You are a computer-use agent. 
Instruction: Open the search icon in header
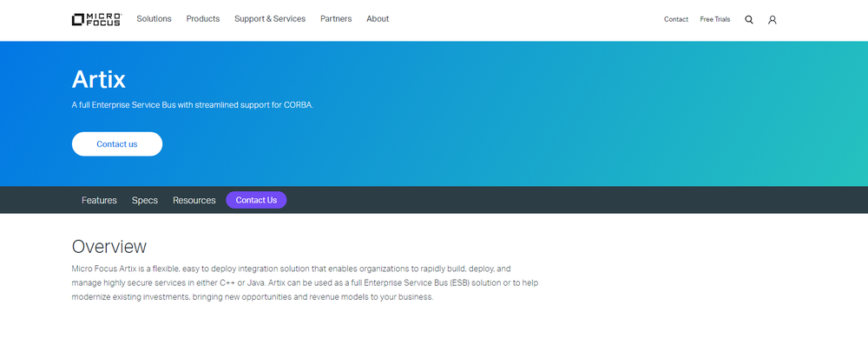point(749,19)
